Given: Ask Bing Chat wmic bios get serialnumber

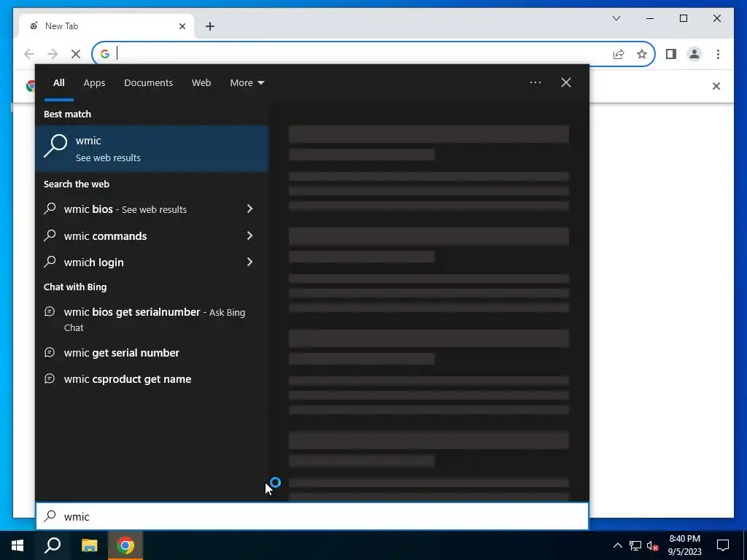Looking at the screenshot, I should coord(152,319).
